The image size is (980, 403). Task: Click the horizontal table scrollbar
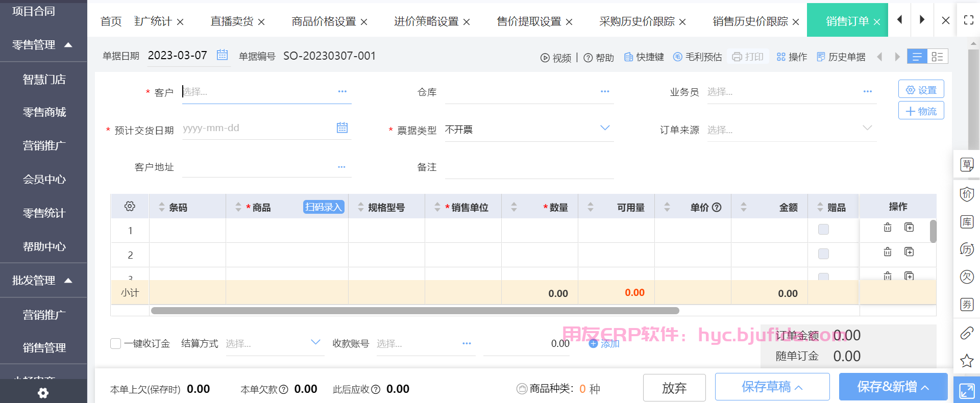(415, 311)
